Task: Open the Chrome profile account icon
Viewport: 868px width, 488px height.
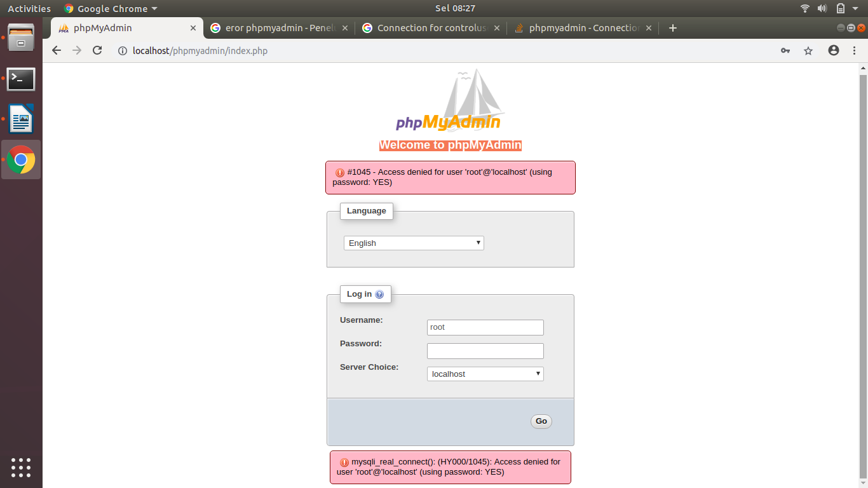Action: coord(834,51)
